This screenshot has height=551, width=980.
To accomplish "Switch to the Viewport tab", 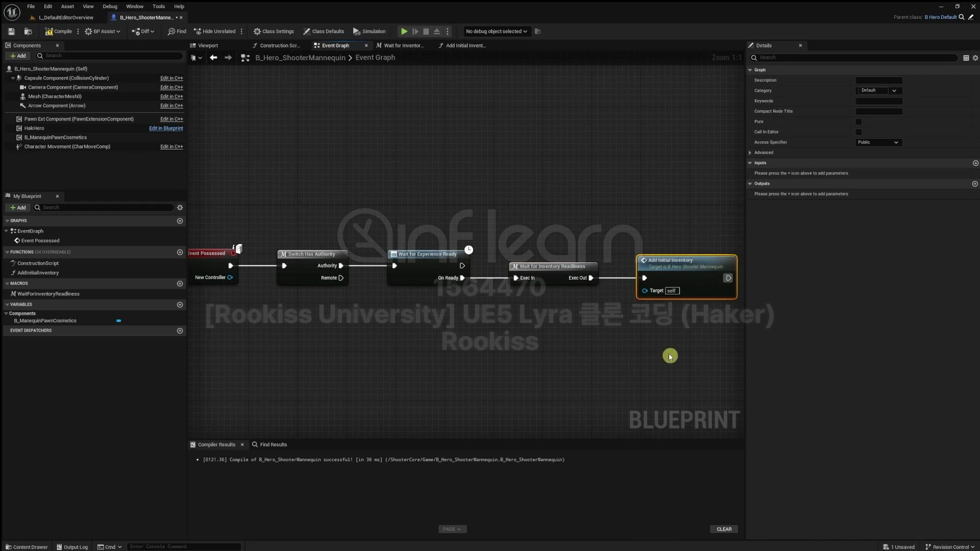I will [207, 45].
